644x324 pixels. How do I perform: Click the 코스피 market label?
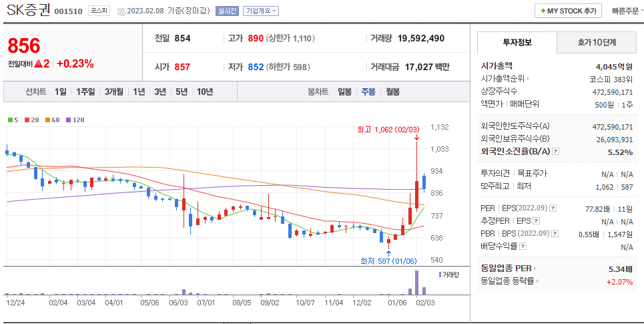click(x=99, y=11)
